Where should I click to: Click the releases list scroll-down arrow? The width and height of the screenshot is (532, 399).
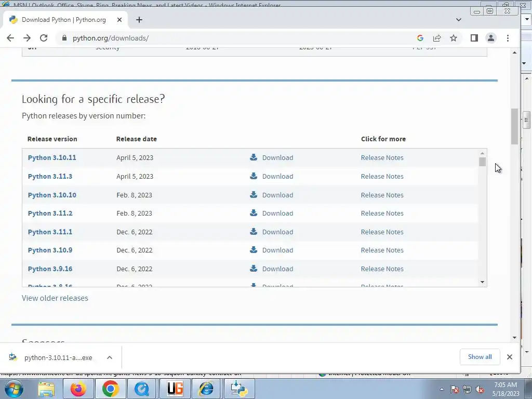pos(483,282)
